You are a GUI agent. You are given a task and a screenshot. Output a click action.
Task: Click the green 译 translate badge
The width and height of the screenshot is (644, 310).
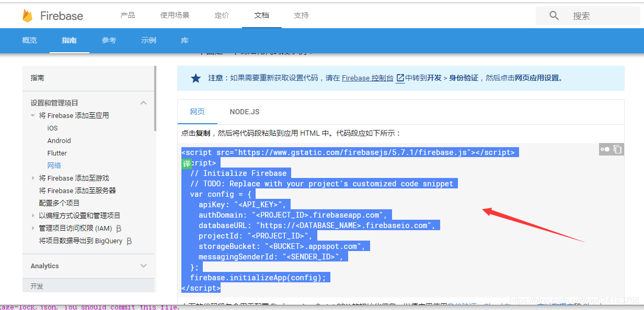click(187, 163)
